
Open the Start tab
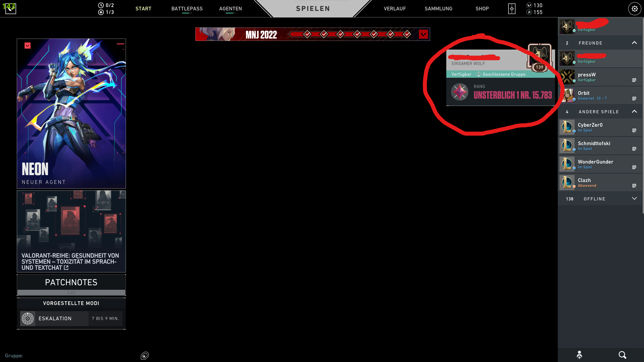click(x=143, y=9)
